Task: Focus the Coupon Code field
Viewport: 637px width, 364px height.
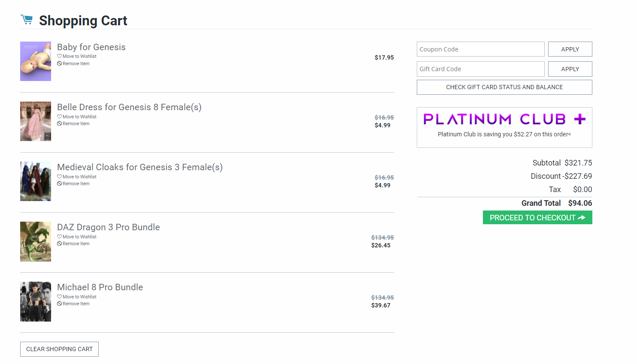Action: pyautogui.click(x=480, y=49)
